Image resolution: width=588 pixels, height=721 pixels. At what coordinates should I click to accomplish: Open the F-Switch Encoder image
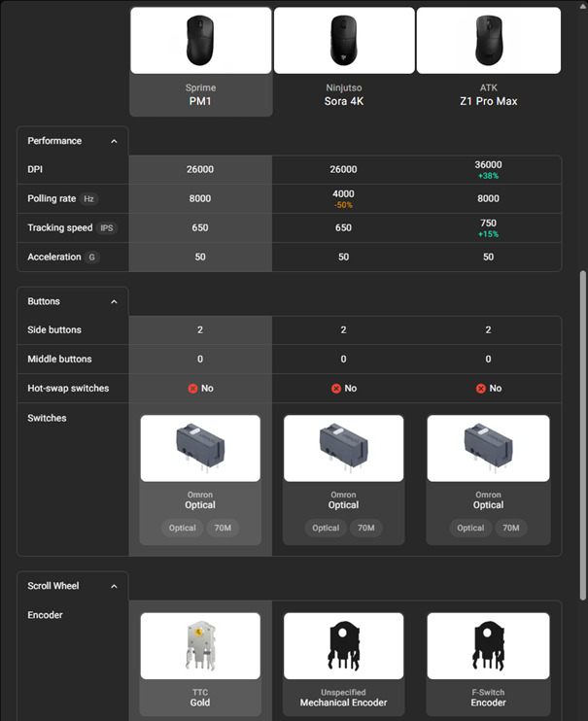[x=488, y=645]
